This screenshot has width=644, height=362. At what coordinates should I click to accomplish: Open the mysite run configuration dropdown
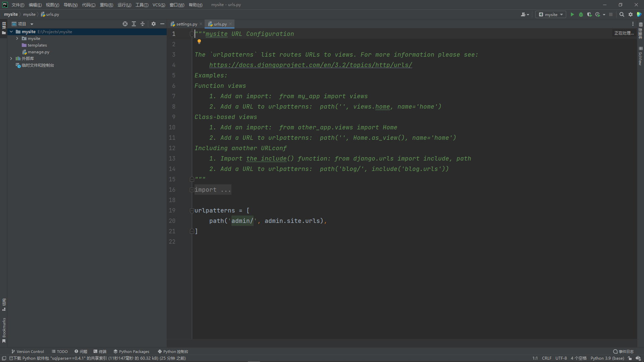[x=551, y=14]
